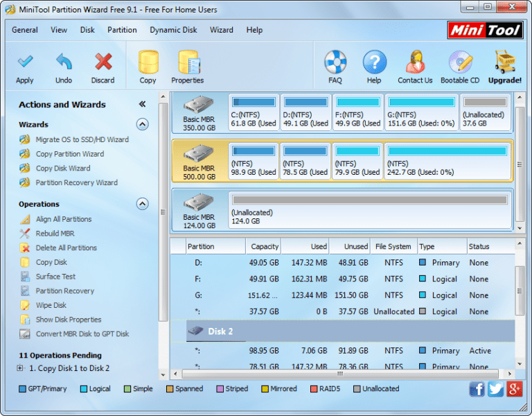The width and height of the screenshot is (532, 416).
Task: Select G:(NTFS) 151.6 GB partition block
Action: tap(422, 112)
